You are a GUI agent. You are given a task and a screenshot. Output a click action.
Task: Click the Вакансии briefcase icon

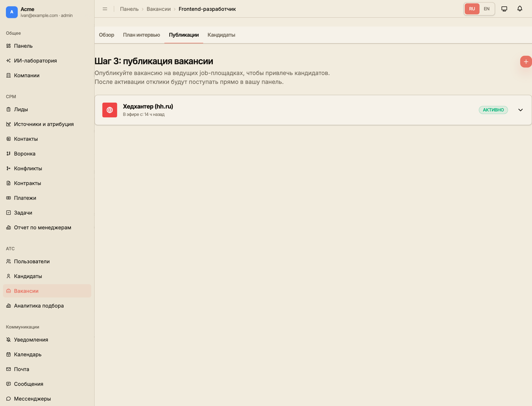pos(9,291)
